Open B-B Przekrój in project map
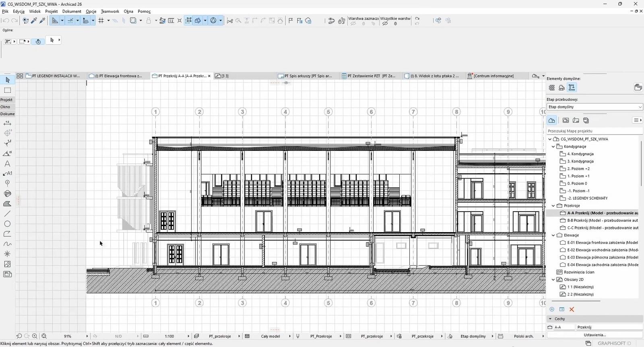 [x=602, y=220]
